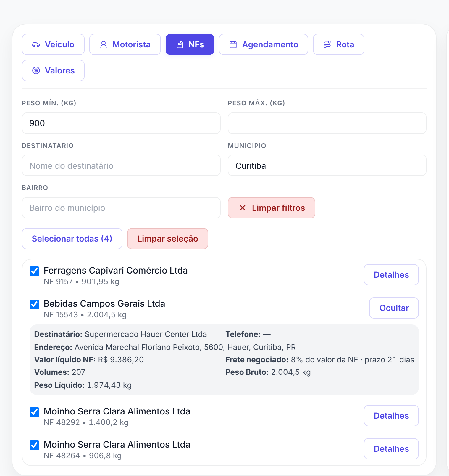Uncheck the NF 48292 Moinho Serra Clara checkbox
The height and width of the screenshot is (476, 449).
34,412
